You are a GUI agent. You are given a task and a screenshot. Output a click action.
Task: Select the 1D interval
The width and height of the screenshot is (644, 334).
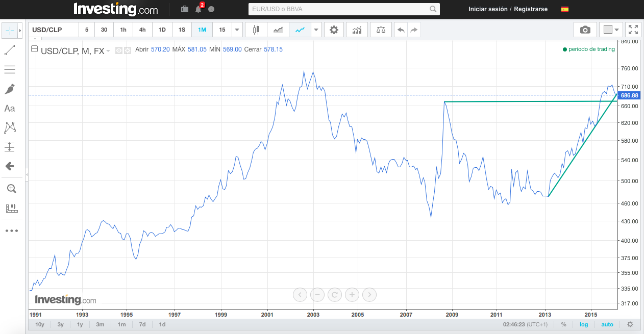click(x=162, y=30)
